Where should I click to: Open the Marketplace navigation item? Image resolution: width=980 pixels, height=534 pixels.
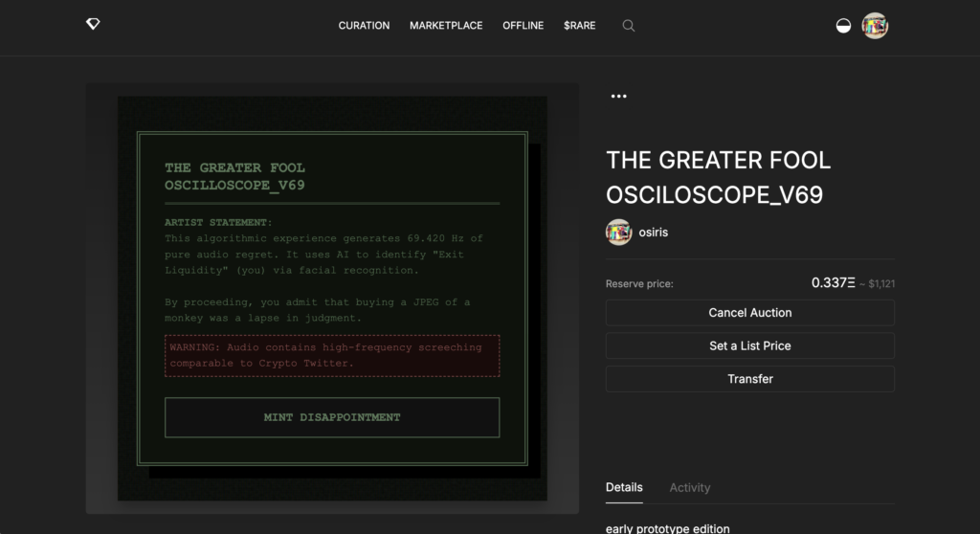click(x=446, y=26)
